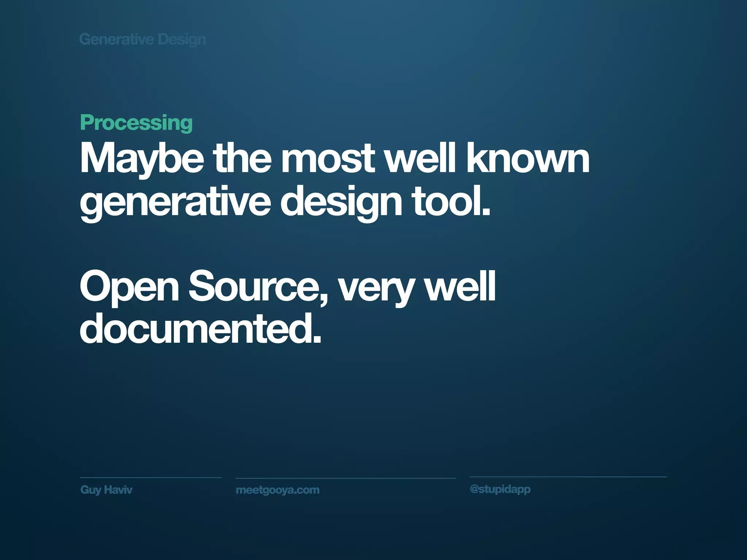This screenshot has width=747, height=560.
Task: Open the @stupidapp footer handle
Action: tap(500, 489)
